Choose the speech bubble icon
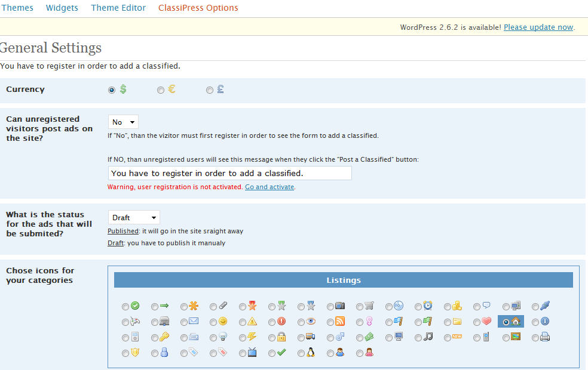The image size is (588, 370). click(486, 306)
